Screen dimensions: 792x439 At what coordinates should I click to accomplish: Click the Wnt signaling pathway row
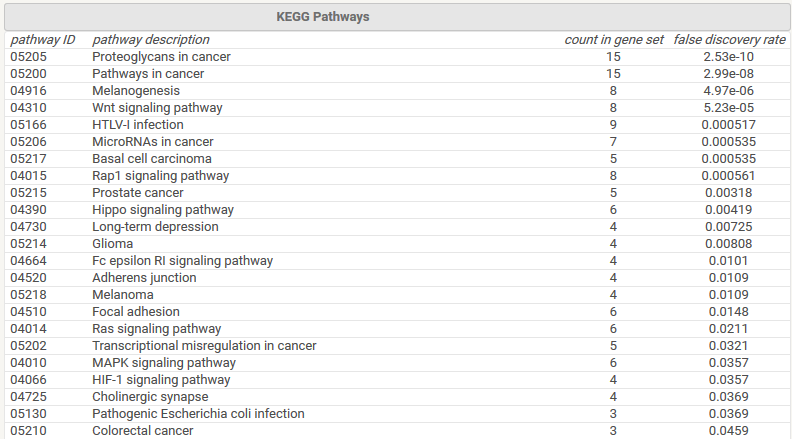pos(157,108)
